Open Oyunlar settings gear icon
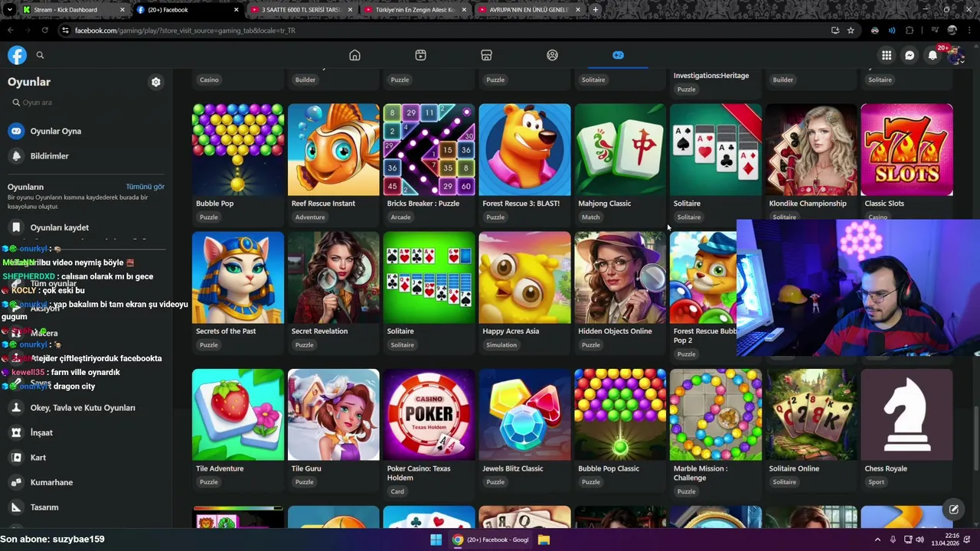 point(155,82)
